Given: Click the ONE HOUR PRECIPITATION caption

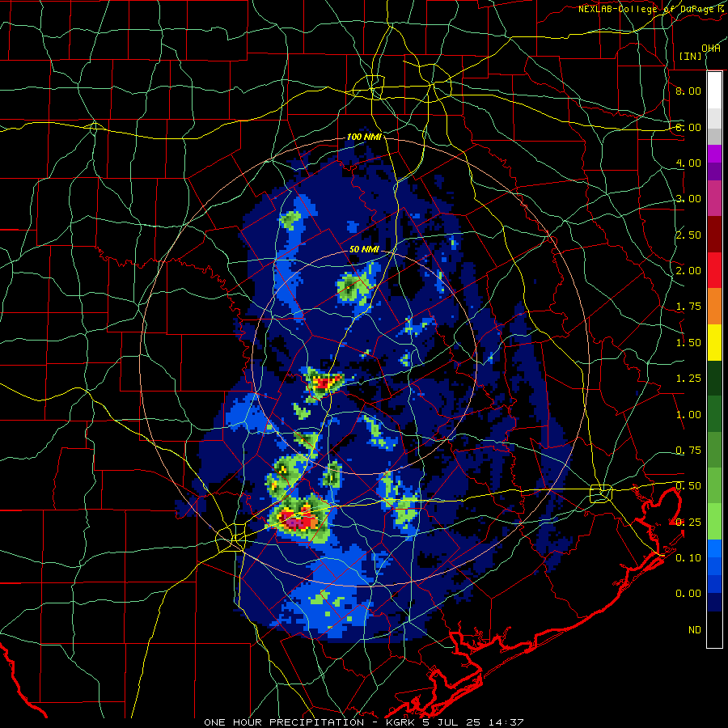Looking at the screenshot, I should [x=284, y=722].
